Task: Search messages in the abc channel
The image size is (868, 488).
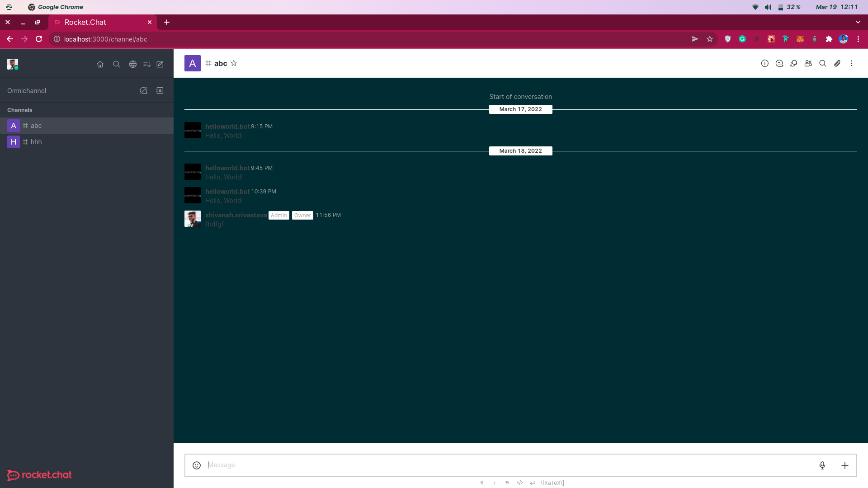Action: pos(823,63)
